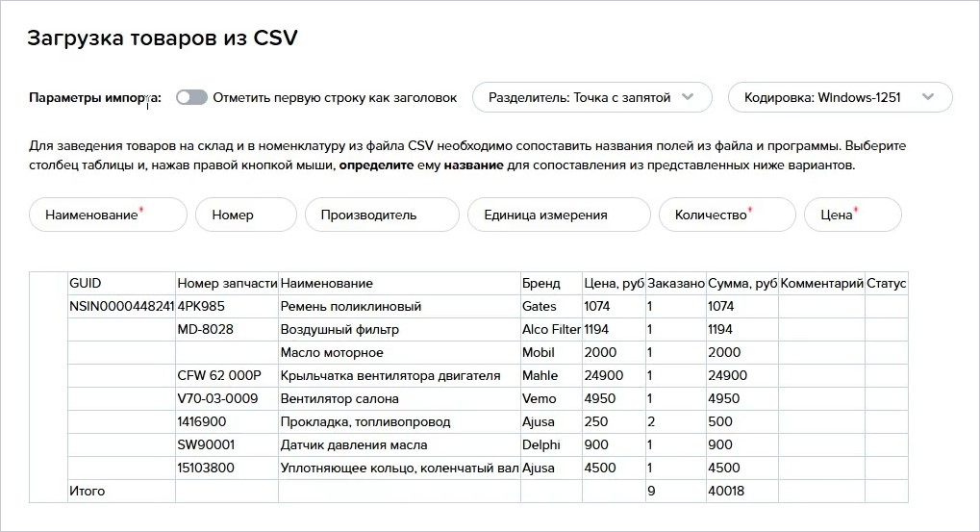This screenshot has width=980, height=532.
Task: Select the GUID column header cell
Action: (121, 283)
